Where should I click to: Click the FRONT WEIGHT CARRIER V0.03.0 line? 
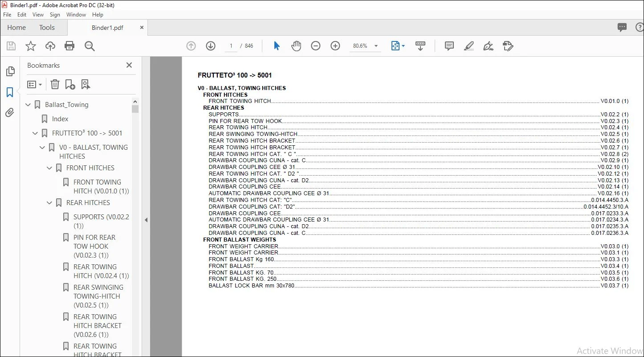(x=418, y=246)
